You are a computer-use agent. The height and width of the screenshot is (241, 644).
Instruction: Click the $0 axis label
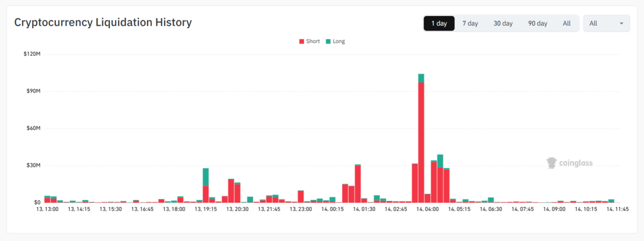point(38,202)
